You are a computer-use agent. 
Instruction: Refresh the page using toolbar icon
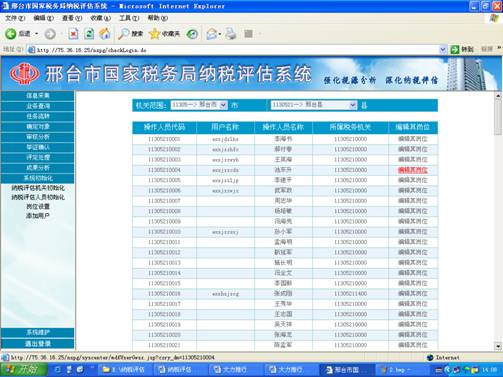(89, 34)
